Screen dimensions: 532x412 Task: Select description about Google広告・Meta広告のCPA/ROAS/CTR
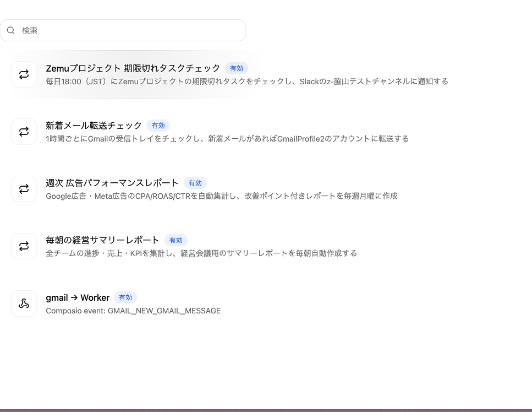pos(222,196)
